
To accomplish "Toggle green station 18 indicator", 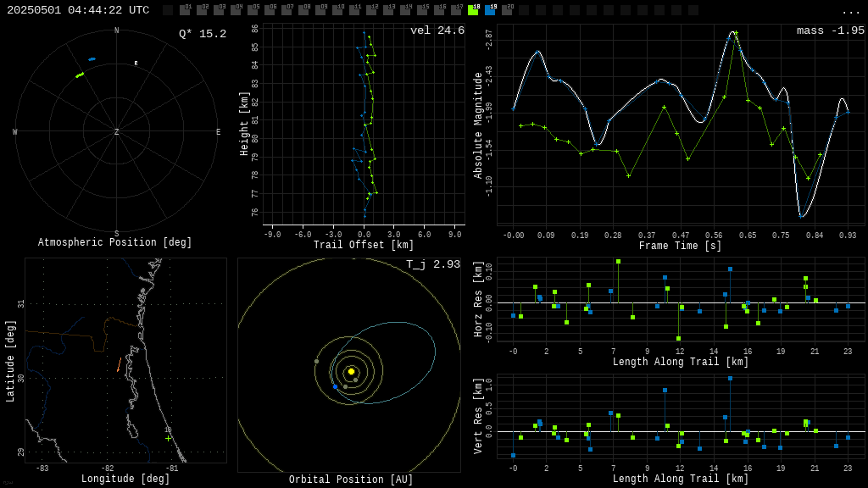I will [x=473, y=10].
